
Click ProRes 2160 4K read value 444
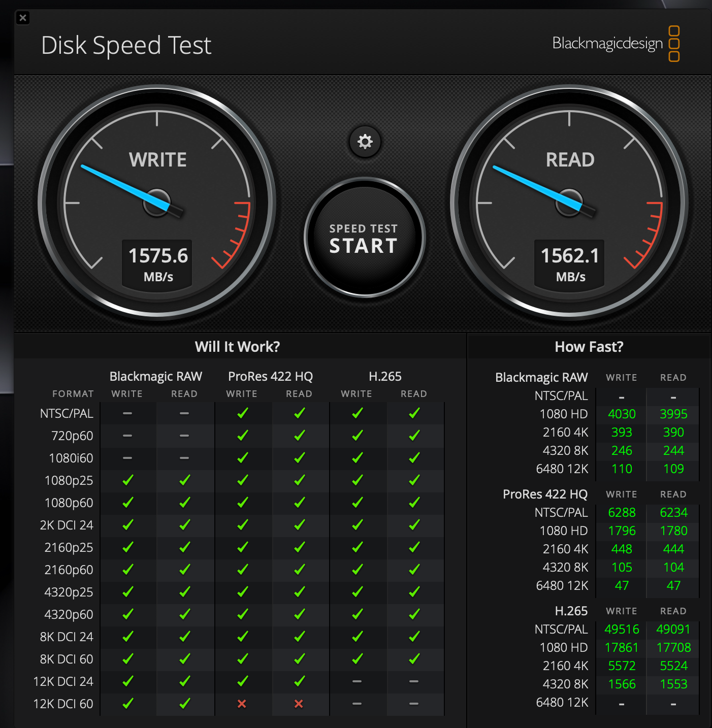pyautogui.click(x=673, y=549)
